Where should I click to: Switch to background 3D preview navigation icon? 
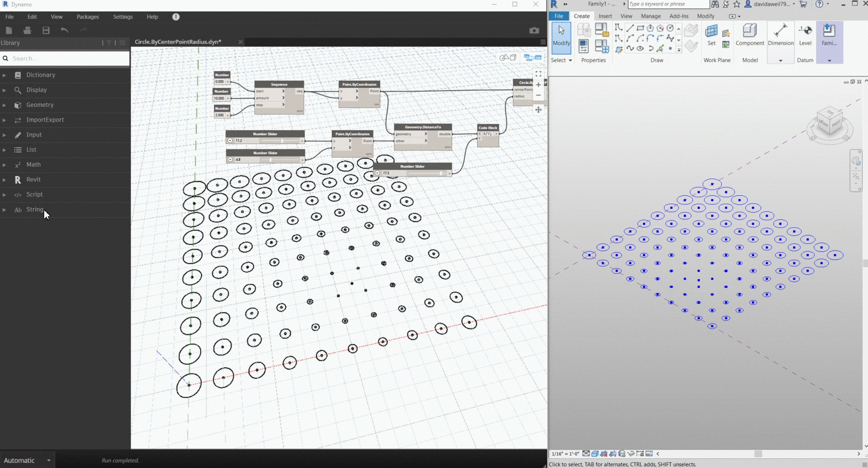508,57
